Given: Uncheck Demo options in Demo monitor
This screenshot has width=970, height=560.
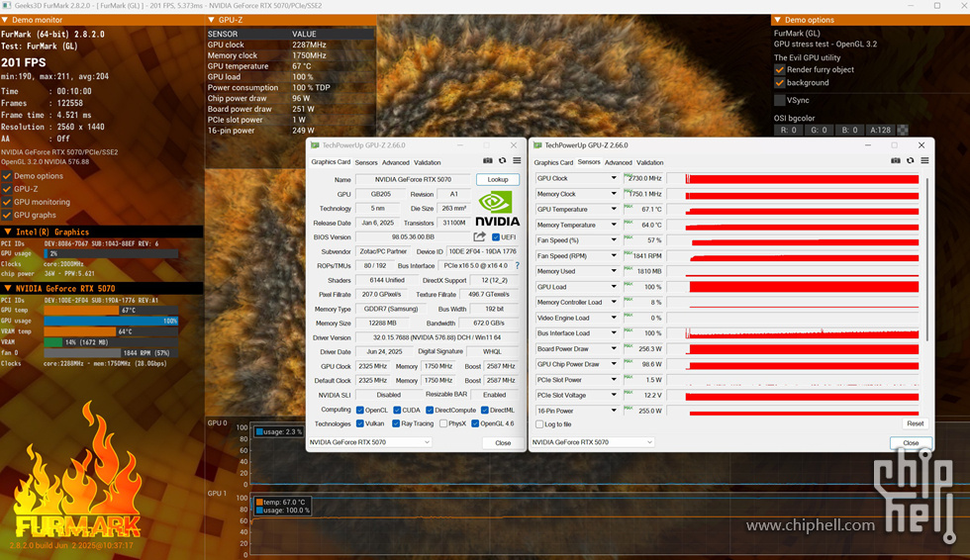Looking at the screenshot, I should coord(7,175).
